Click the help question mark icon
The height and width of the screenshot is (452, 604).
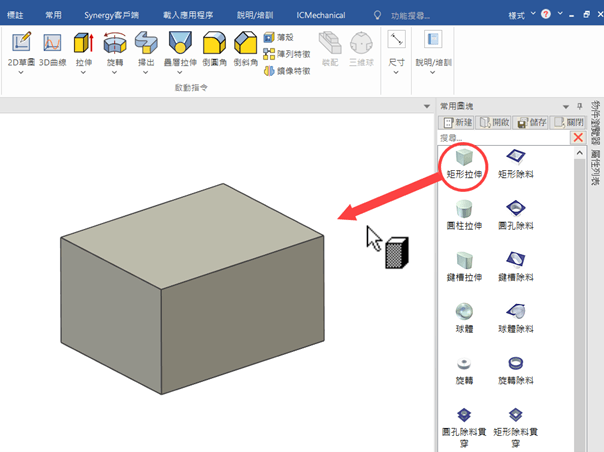click(x=545, y=14)
